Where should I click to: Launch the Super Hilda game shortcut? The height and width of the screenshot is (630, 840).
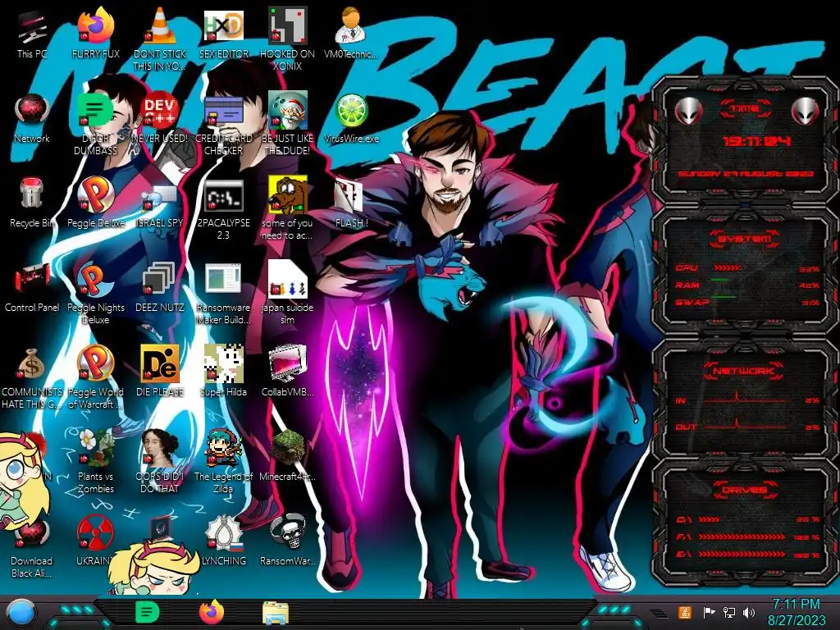223,371
